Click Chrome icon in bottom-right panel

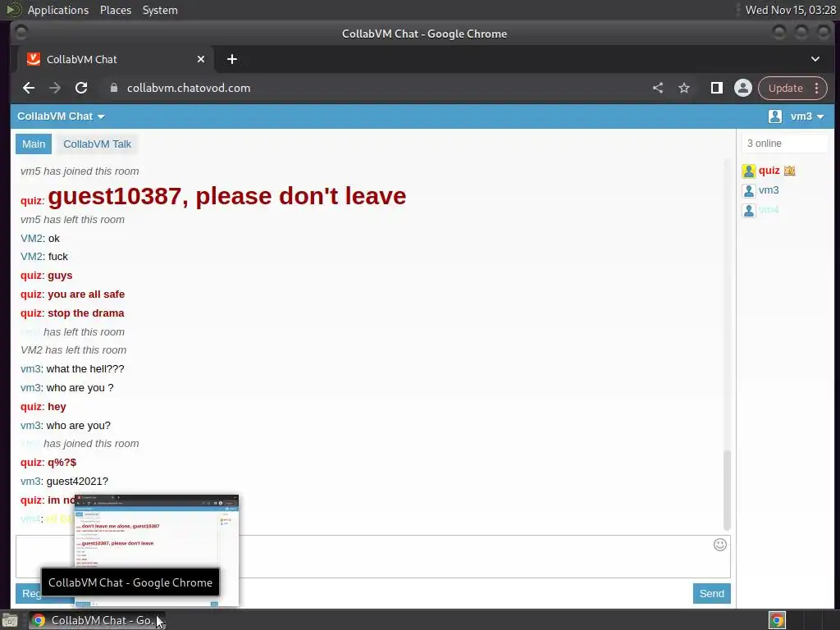tap(778, 620)
